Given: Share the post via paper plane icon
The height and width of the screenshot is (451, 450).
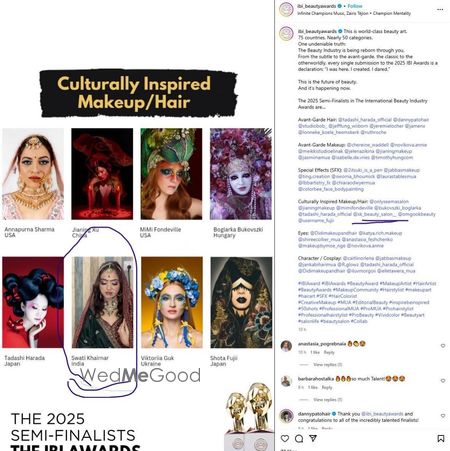Looking at the screenshot, I should [313, 438].
